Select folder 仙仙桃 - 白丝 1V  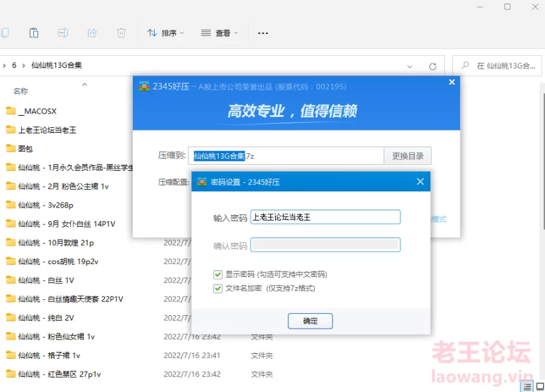46,280
